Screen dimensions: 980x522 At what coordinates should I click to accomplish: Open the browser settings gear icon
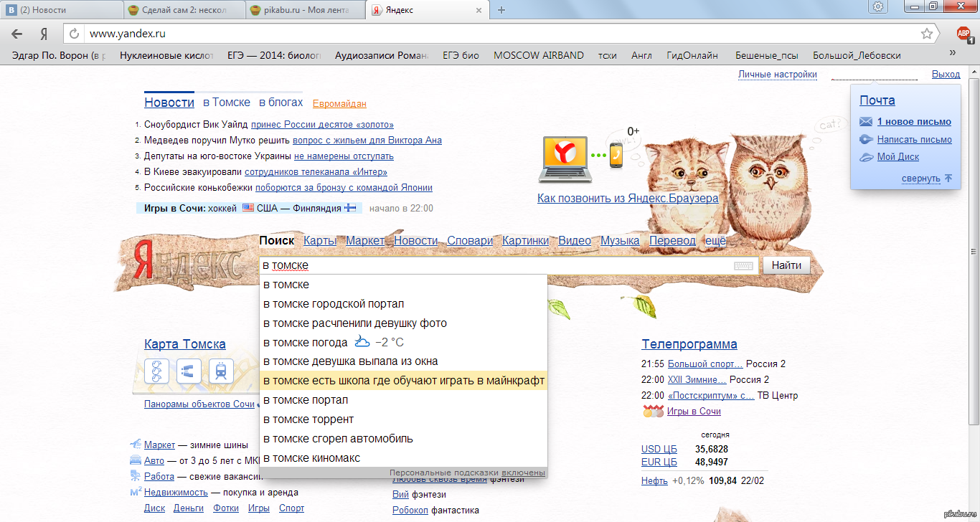(x=878, y=7)
